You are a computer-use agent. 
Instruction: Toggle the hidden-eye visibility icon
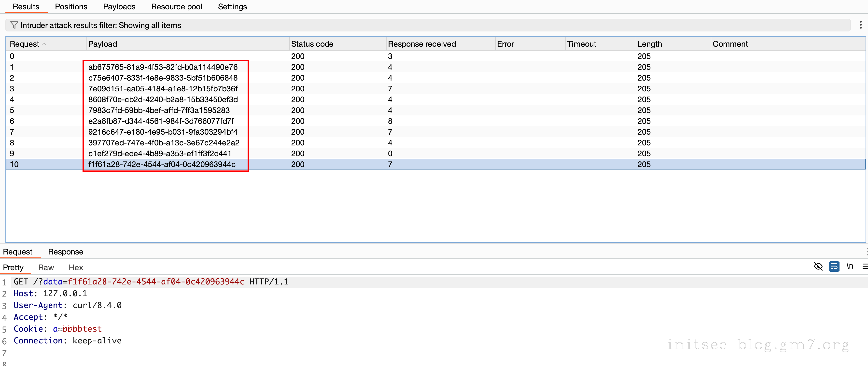[818, 266]
